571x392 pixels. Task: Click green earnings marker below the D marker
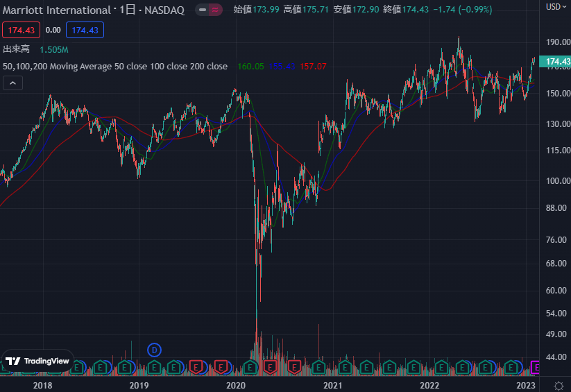[154, 367]
